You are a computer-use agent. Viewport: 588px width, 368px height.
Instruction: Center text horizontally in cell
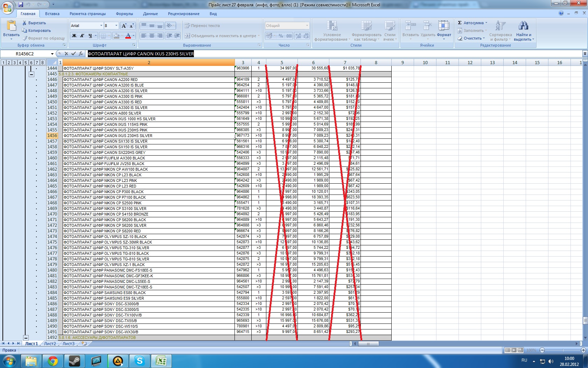click(152, 36)
